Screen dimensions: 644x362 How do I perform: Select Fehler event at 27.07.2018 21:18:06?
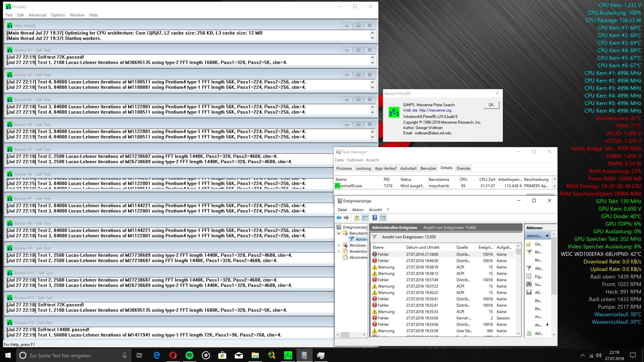tap(443, 254)
